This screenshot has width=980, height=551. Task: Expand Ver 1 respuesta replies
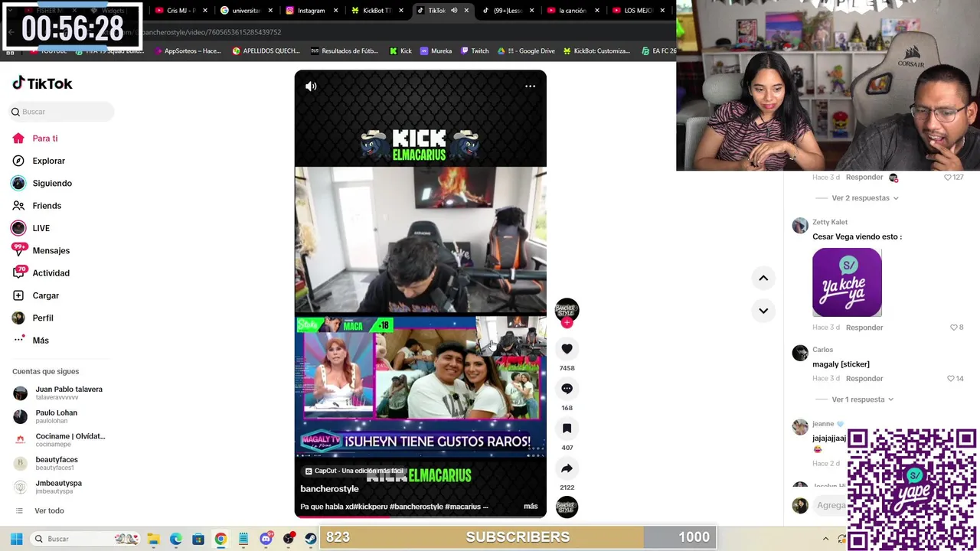[x=862, y=399]
